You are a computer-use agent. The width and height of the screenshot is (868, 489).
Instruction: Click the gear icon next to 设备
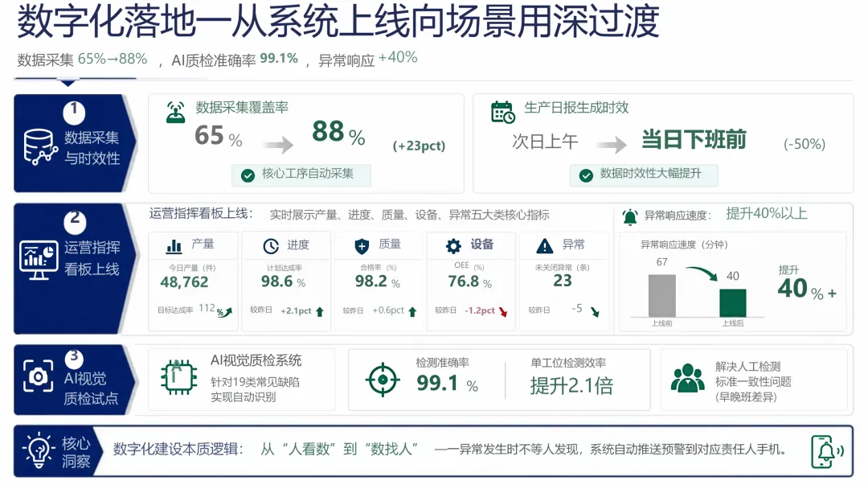pyautogui.click(x=453, y=246)
